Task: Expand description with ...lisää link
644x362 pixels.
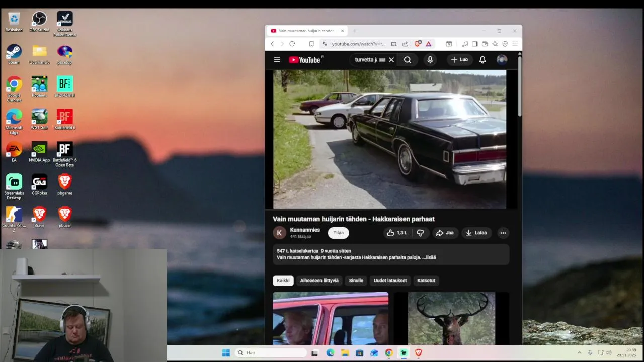Action: click(x=429, y=257)
